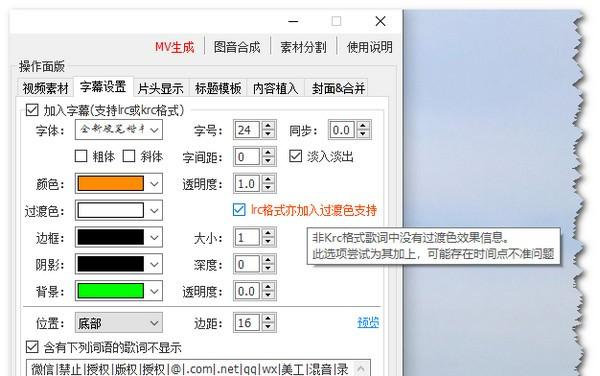The height and width of the screenshot is (376, 600).
Task: Minimize the window
Action: [293, 21]
